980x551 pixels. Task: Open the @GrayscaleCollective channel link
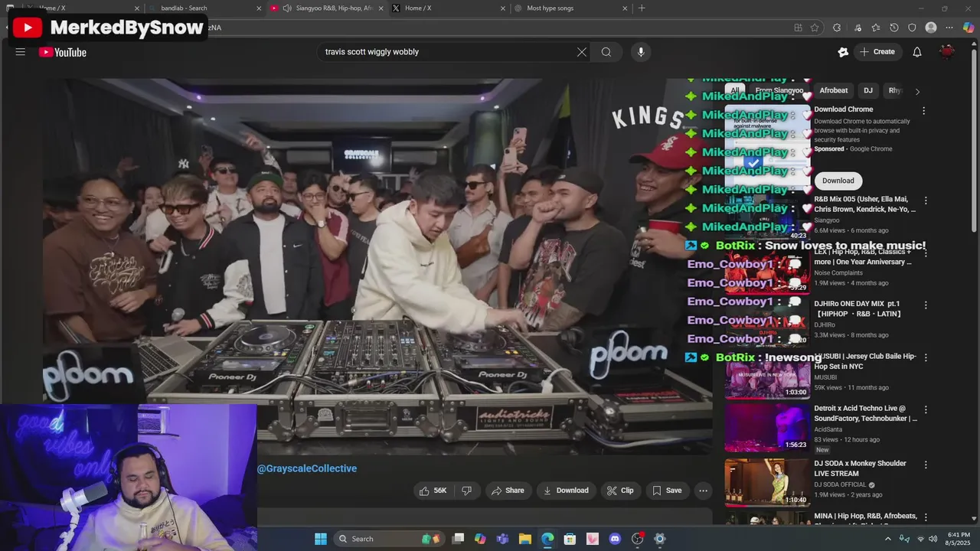pyautogui.click(x=307, y=468)
